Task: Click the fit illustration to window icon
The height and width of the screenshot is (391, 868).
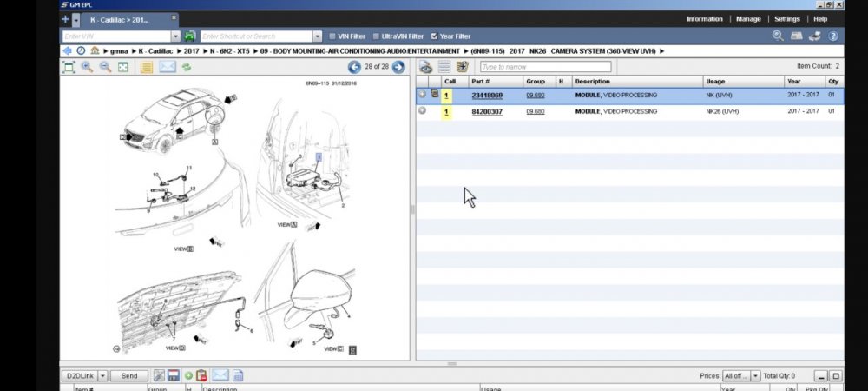Action: [69, 67]
